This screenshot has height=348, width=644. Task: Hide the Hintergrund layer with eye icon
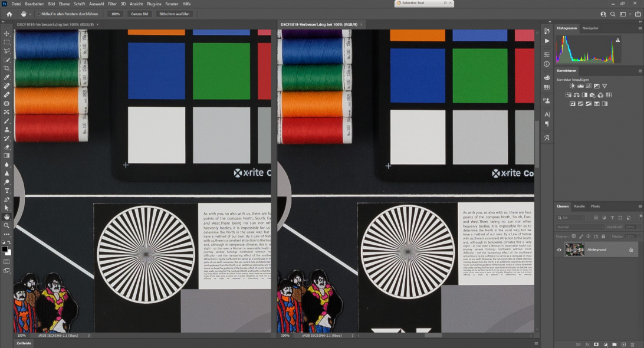coord(559,249)
